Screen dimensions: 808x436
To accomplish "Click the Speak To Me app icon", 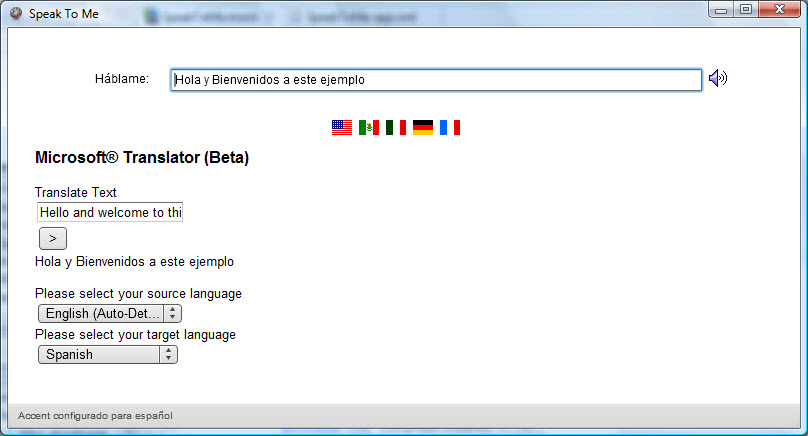I will 16,13.
